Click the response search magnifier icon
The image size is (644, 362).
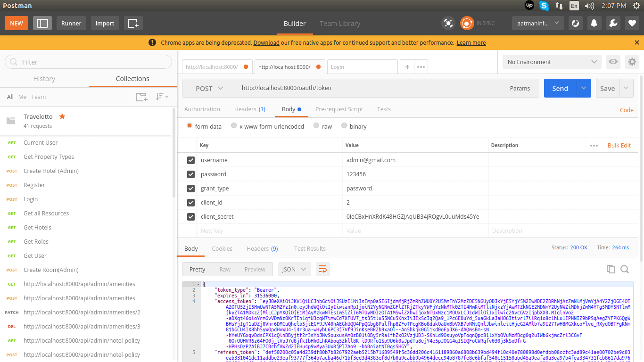coord(625,269)
